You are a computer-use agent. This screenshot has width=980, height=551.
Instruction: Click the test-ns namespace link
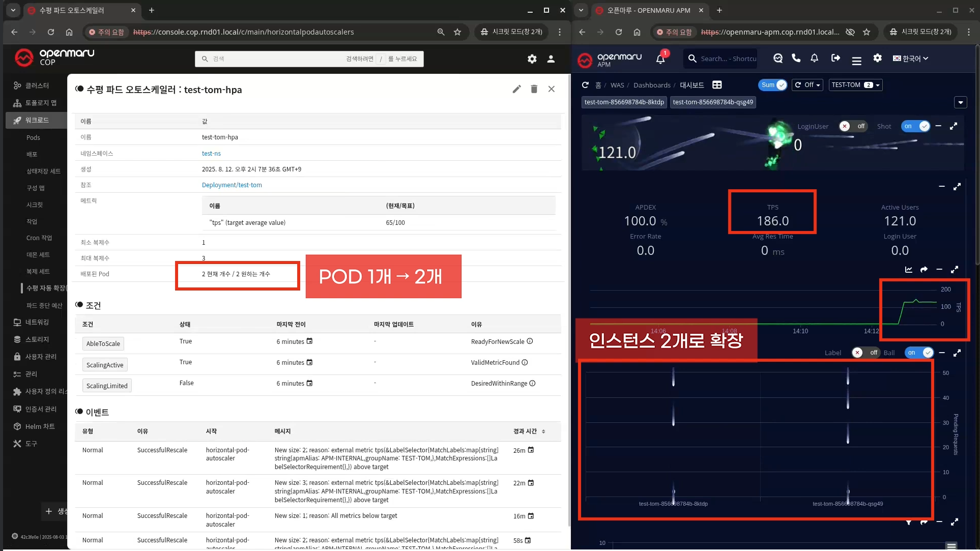[x=211, y=153]
